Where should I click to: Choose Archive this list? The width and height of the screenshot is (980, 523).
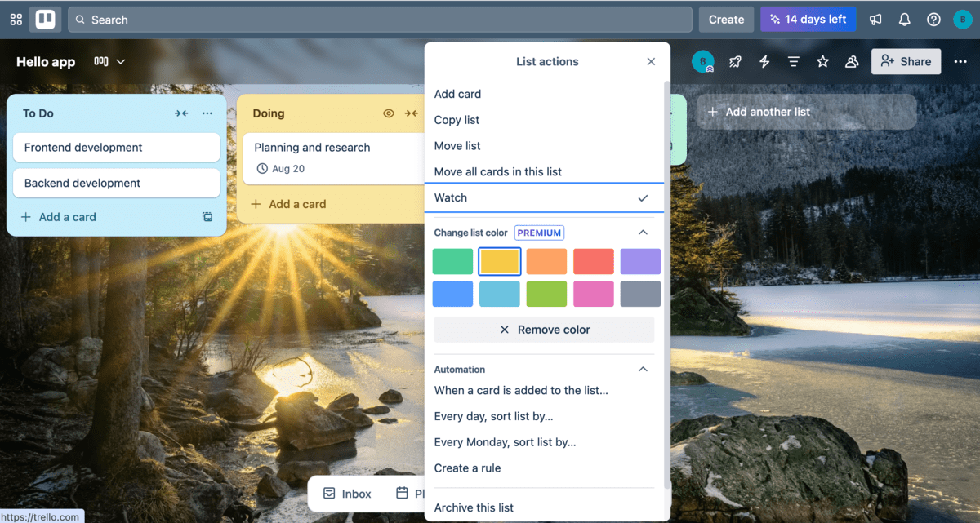(474, 507)
